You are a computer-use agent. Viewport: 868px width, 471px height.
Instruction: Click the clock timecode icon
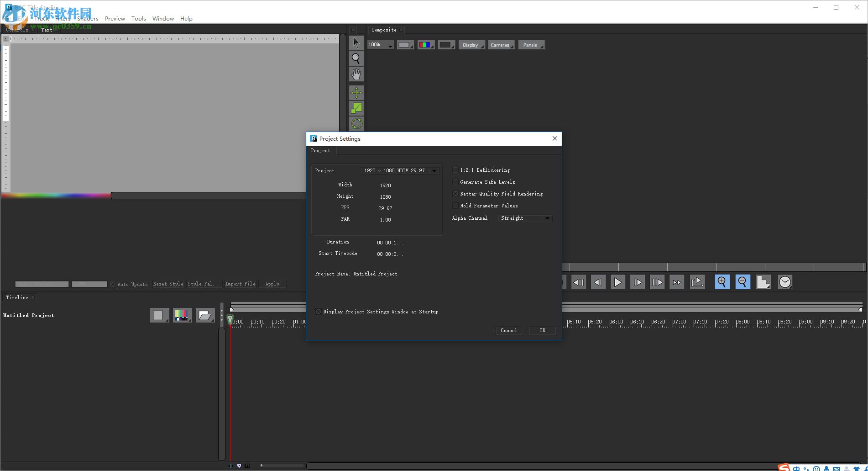tap(785, 282)
